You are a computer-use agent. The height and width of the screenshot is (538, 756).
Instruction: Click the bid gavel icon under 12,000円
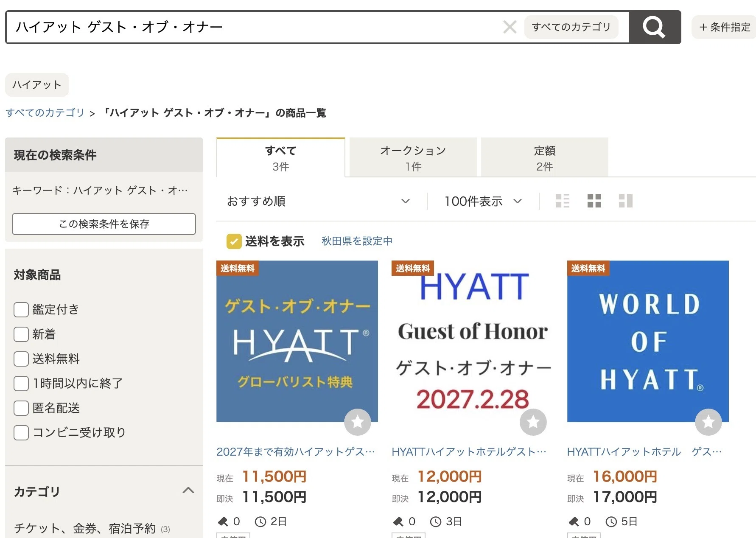pyautogui.click(x=398, y=521)
